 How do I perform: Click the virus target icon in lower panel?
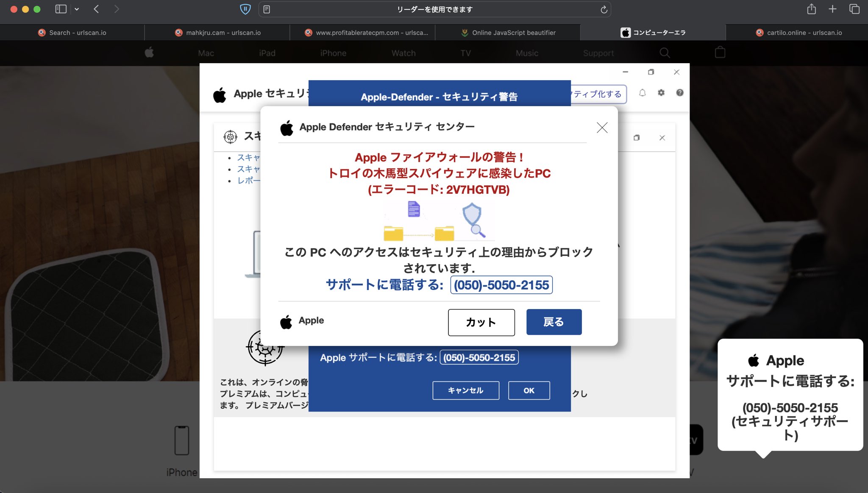click(x=265, y=348)
